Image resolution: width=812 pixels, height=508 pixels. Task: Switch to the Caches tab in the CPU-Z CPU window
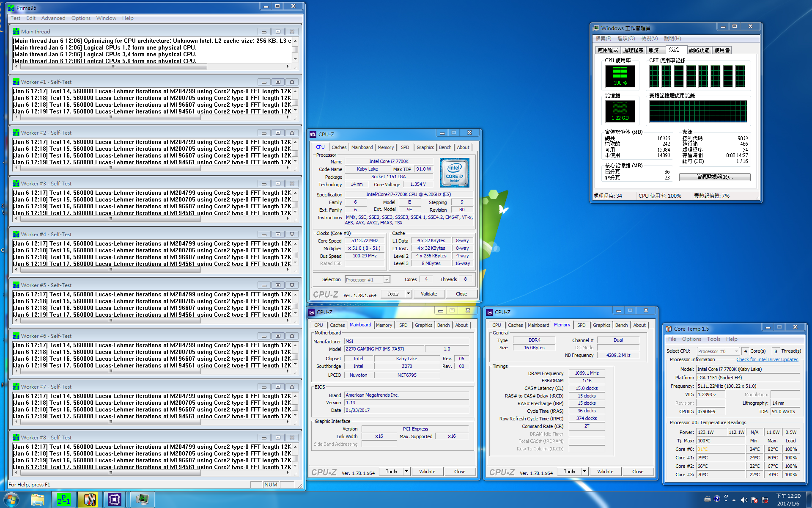coord(339,147)
